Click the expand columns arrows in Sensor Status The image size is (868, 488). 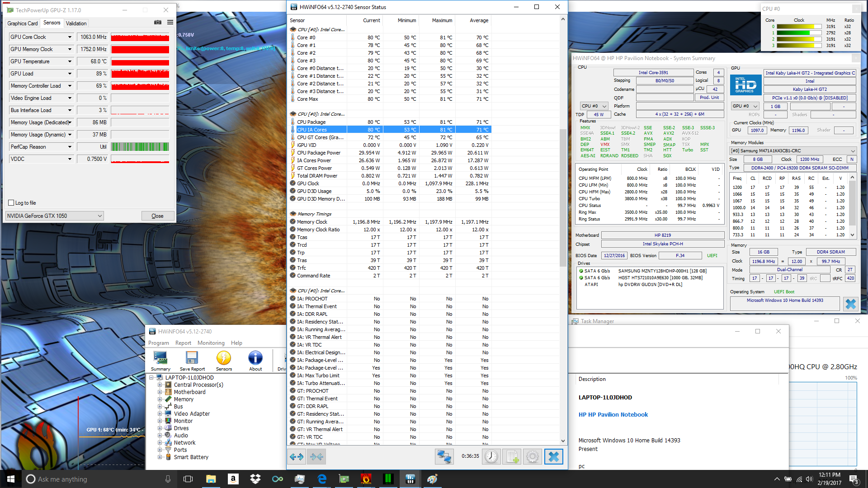297,457
